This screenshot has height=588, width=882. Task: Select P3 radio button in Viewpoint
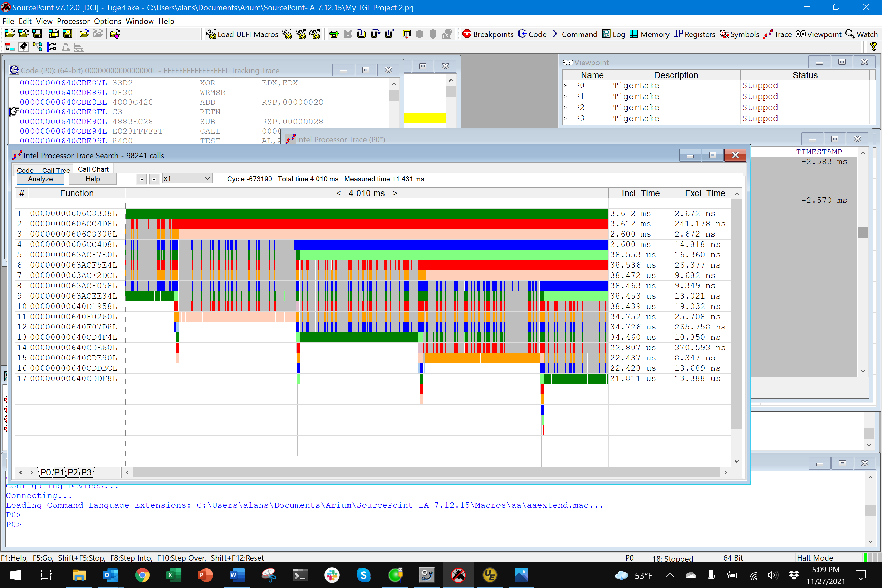(565, 118)
